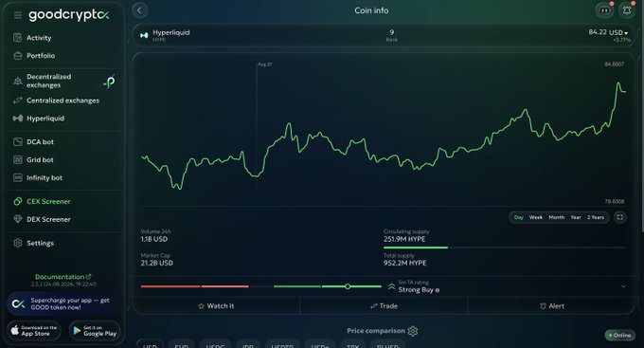Click the Alert button
The image size is (644, 348).
click(x=551, y=306)
